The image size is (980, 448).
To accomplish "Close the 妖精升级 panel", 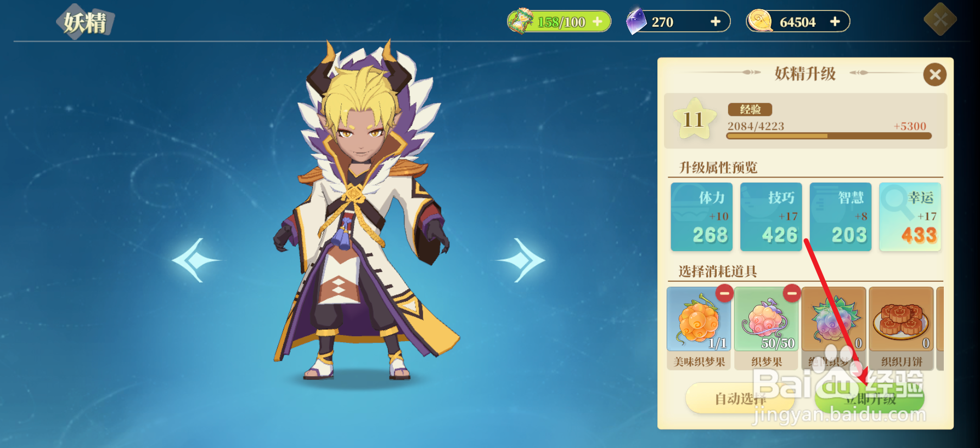I will 935,75.
